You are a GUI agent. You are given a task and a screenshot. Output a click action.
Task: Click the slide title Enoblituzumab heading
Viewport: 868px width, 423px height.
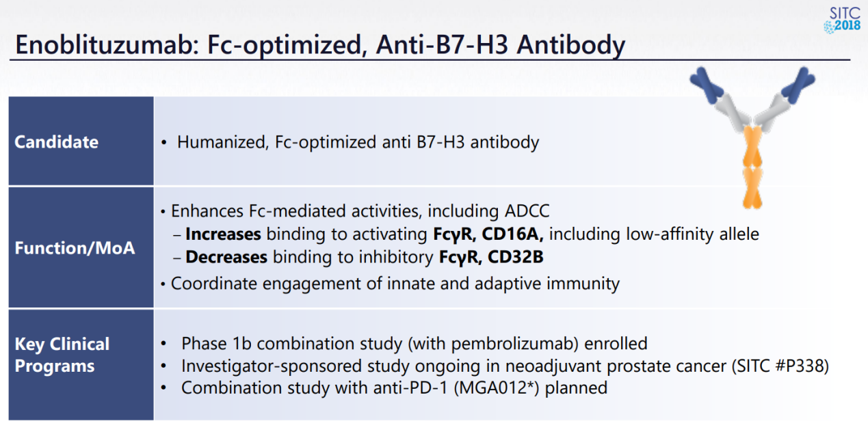(x=320, y=45)
